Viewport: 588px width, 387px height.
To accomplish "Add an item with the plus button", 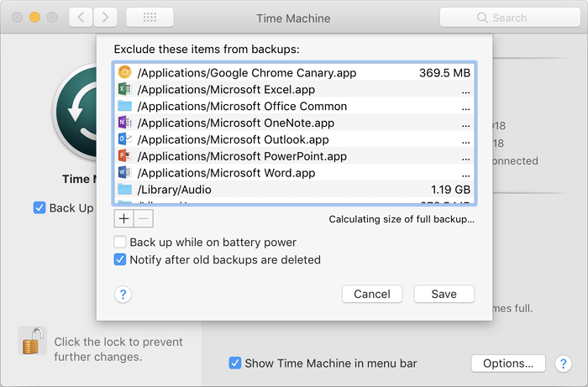I will point(123,219).
